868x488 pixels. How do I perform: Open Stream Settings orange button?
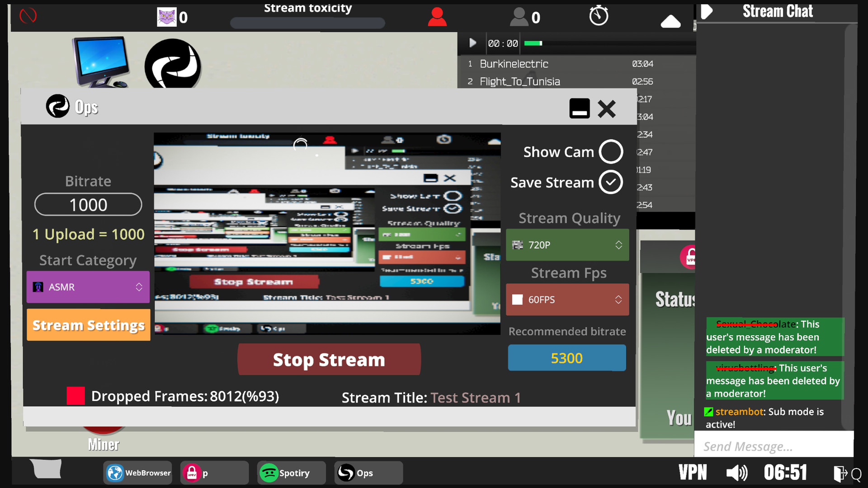point(88,325)
